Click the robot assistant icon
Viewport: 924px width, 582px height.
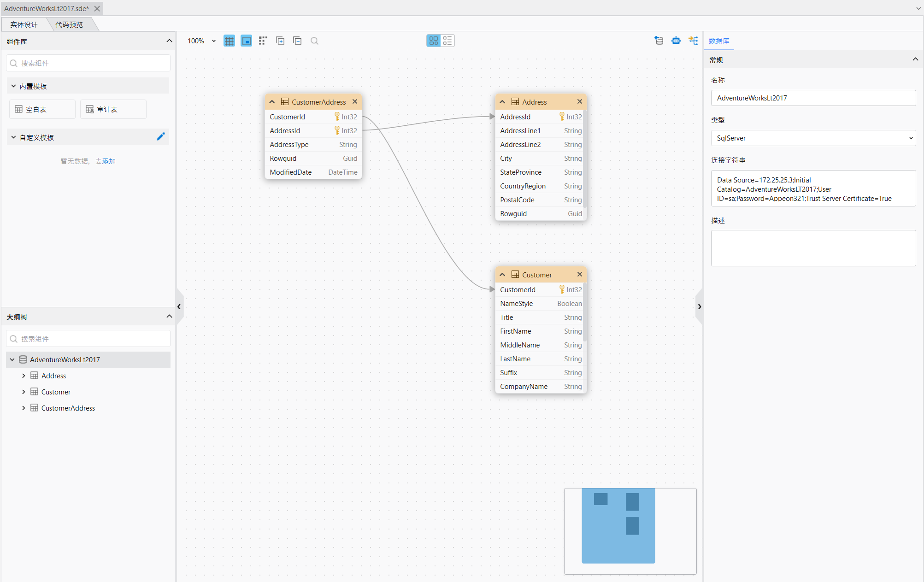tap(676, 41)
